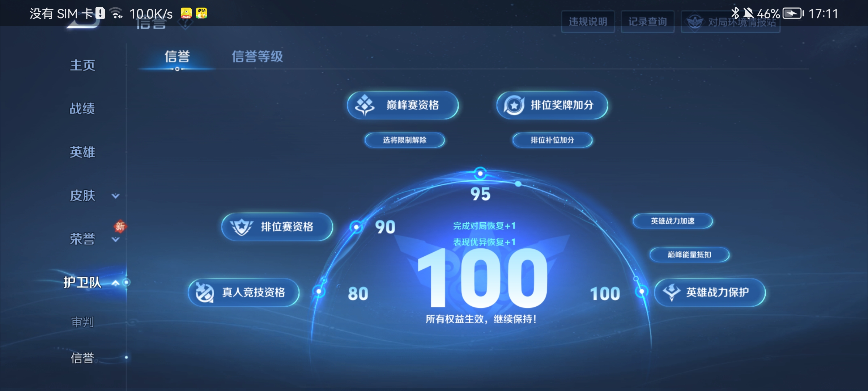Expand the 皮肤 menu chevron
The image size is (868, 391).
115,196
